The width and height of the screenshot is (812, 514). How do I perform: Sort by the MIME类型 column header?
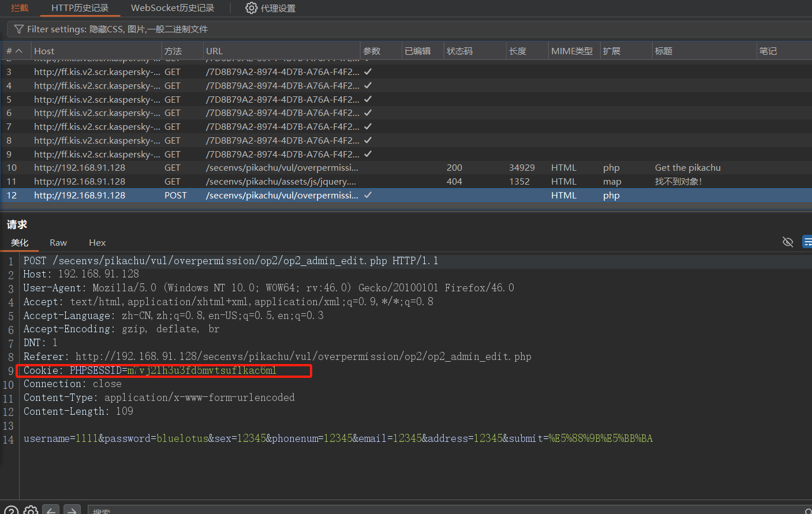click(x=574, y=51)
